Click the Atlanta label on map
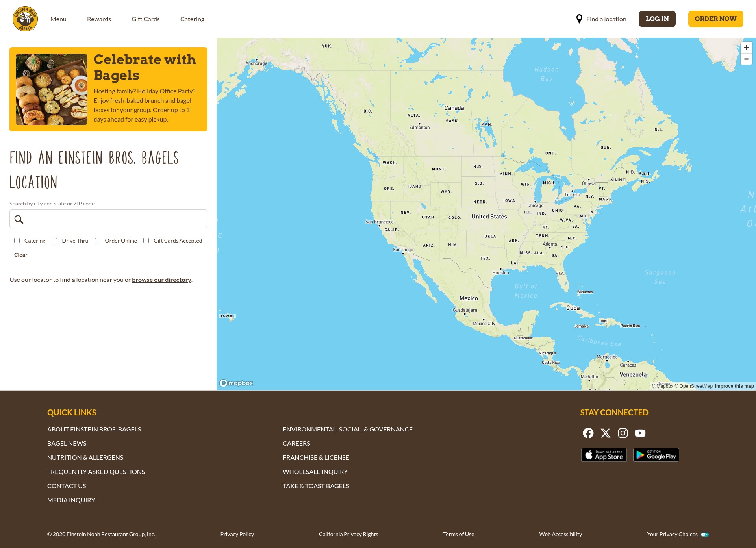Image resolution: width=756 pixels, height=548 pixels. tap(550, 244)
